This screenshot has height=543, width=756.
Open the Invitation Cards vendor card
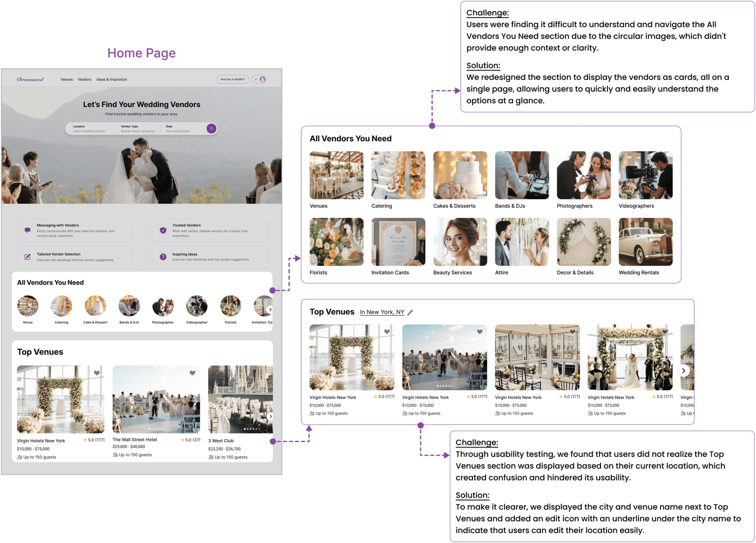(398, 247)
